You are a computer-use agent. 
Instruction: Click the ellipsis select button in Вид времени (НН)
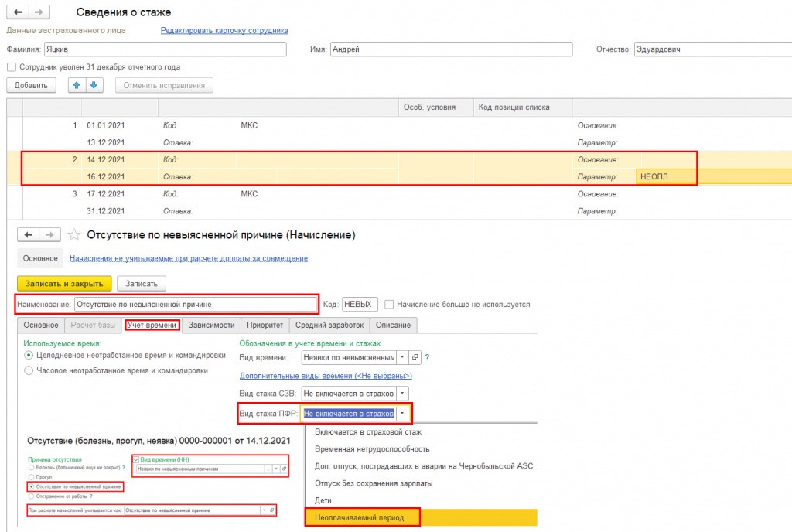[x=268, y=469]
